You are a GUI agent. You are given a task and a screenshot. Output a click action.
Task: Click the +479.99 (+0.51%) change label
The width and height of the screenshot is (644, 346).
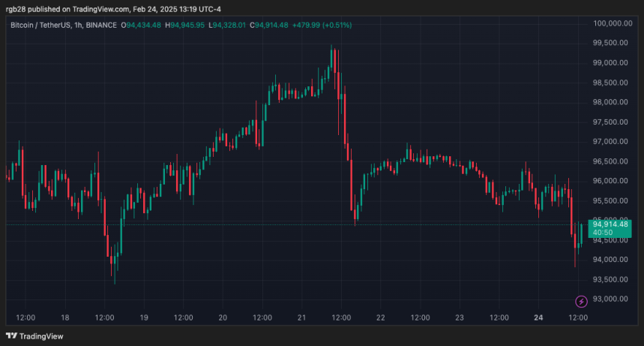coord(322,25)
